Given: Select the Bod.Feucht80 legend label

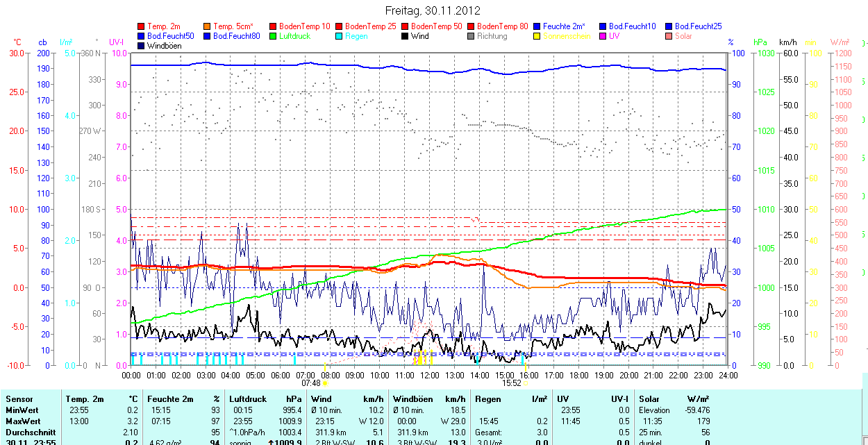Looking at the screenshot, I should tap(236, 36).
